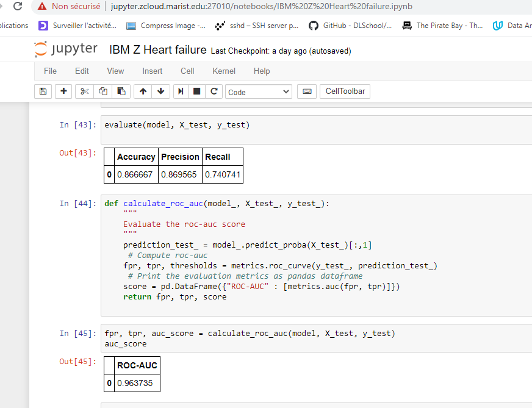This screenshot has width=532, height=408.
Task: Click the Out[43] output prompt
Action: (x=77, y=153)
